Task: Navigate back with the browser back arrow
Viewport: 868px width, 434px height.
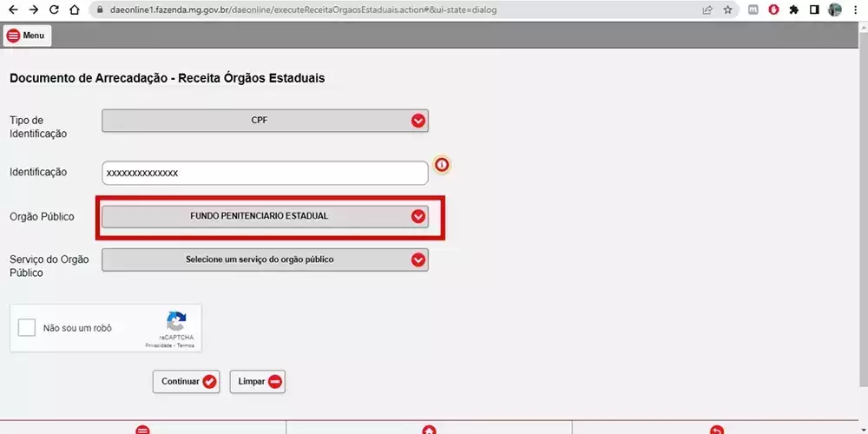Action: 12,10
